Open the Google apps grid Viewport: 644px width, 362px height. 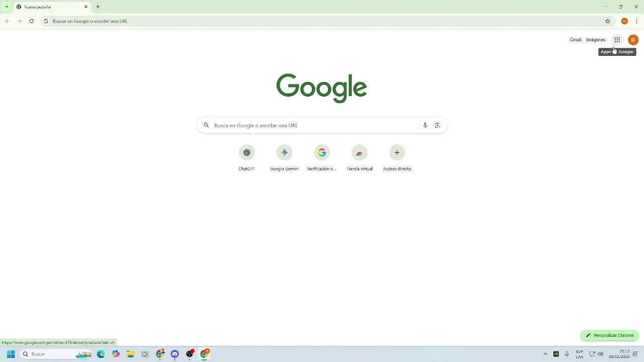point(617,40)
